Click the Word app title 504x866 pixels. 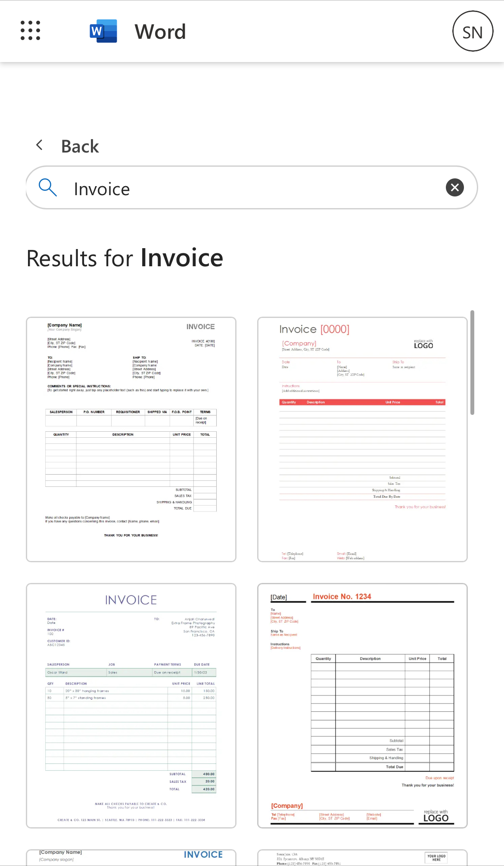pos(160,31)
